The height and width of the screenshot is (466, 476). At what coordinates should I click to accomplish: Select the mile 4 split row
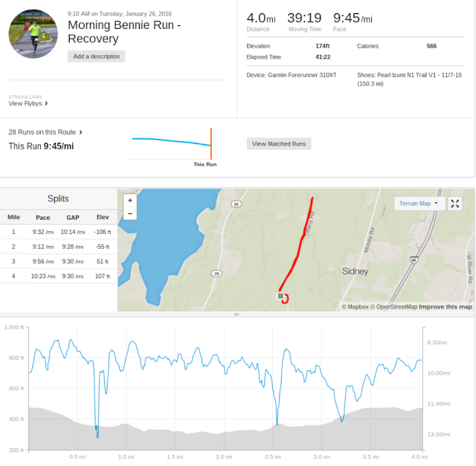(59, 276)
